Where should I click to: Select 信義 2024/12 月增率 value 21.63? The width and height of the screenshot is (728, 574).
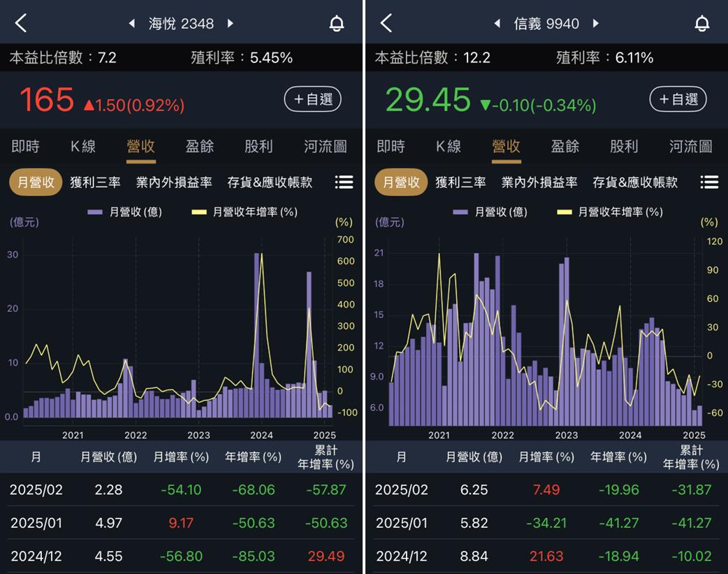point(546,556)
